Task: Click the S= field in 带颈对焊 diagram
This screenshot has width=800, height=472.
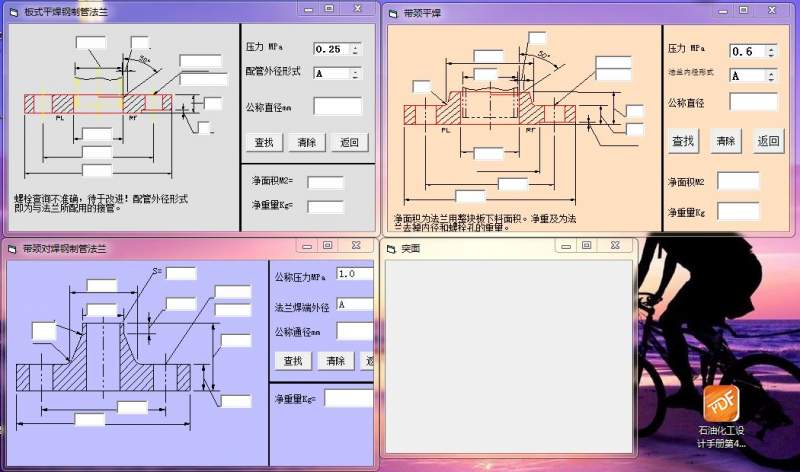Action: [x=181, y=274]
